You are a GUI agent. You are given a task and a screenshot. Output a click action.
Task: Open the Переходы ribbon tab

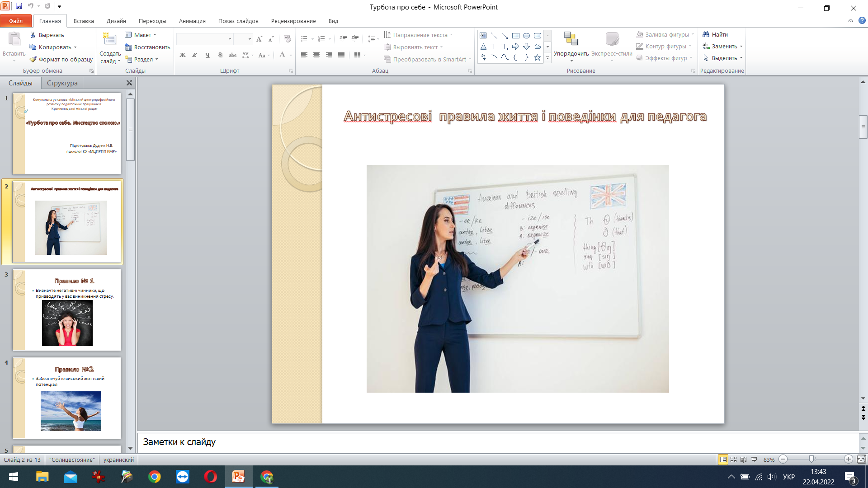tap(152, 21)
